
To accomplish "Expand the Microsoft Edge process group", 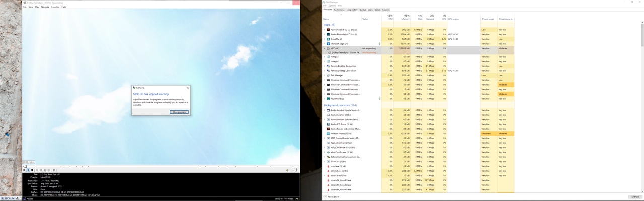I will pos(324,44).
